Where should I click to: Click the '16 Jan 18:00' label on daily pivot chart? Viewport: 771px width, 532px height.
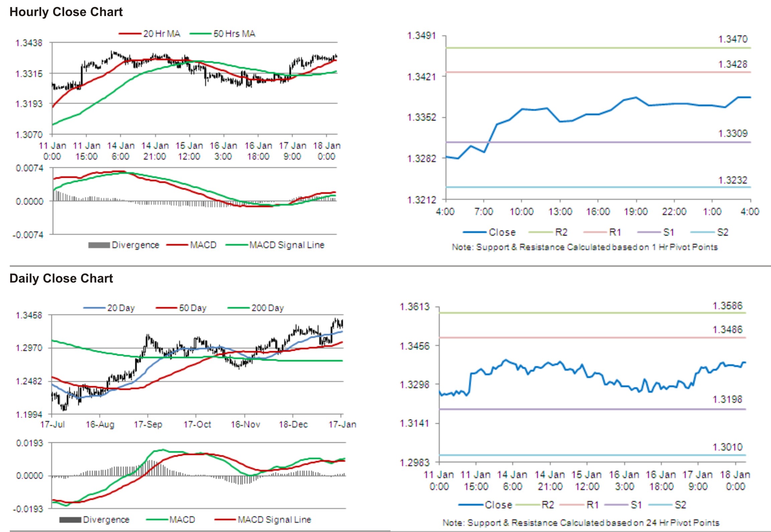click(x=661, y=481)
